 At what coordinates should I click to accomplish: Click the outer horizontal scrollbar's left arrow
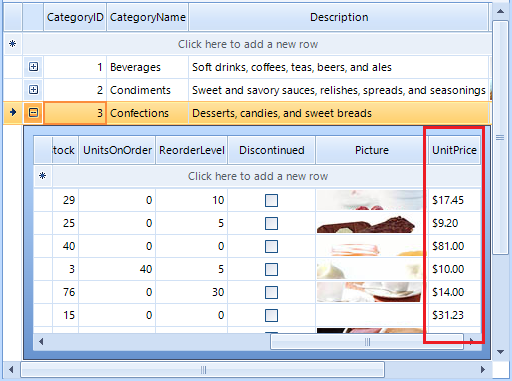click(x=11, y=369)
